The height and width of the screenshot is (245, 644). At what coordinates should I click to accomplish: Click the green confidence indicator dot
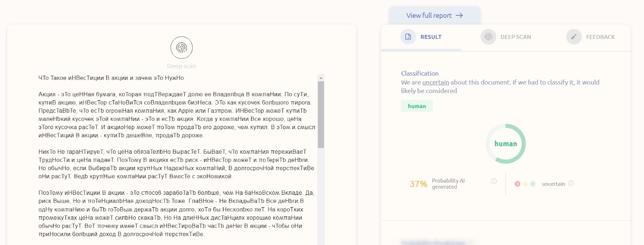[533, 184]
